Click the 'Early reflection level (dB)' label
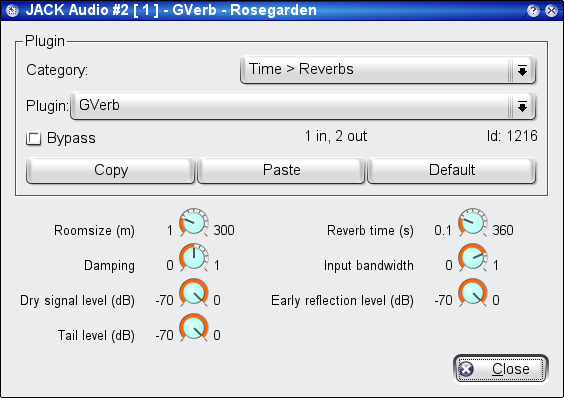Screen dimensions: 564x398 click(x=342, y=300)
